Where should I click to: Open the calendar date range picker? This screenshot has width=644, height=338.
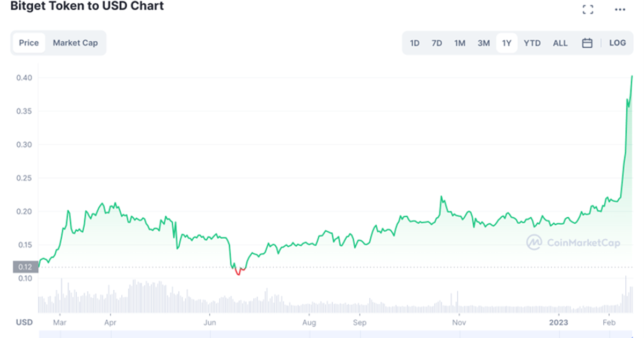[587, 42]
